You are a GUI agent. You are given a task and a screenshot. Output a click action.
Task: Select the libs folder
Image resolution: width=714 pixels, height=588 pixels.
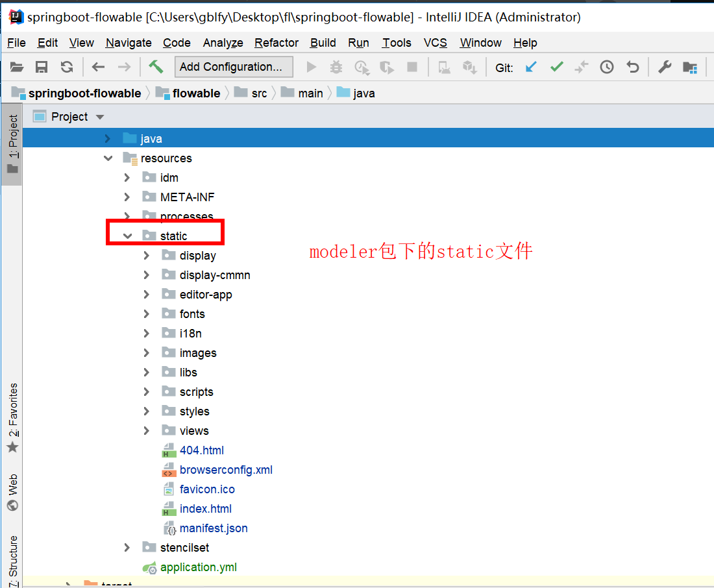[x=188, y=373]
